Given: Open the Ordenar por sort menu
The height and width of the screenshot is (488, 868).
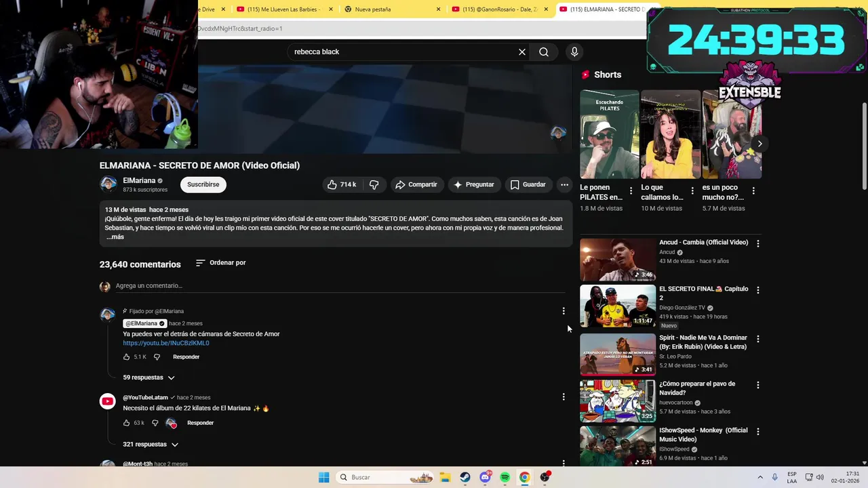Looking at the screenshot, I should (221, 262).
